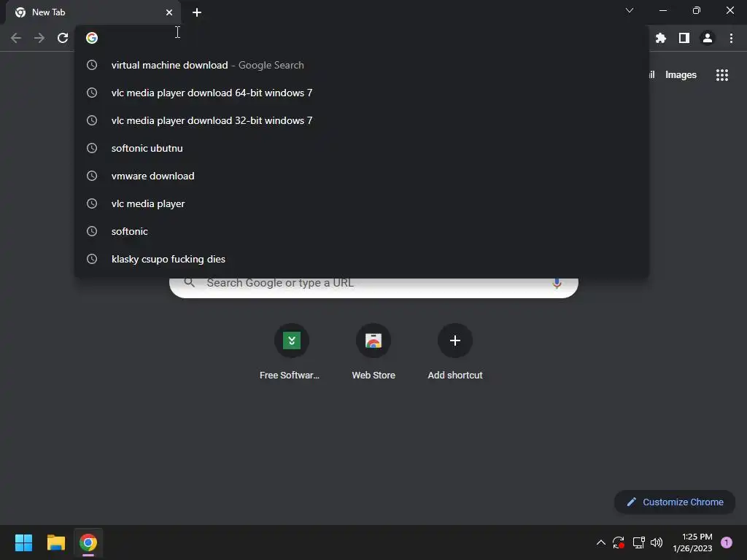This screenshot has width=747, height=560.
Task: Open the clock showing 1:25 PM
Action: click(692, 542)
